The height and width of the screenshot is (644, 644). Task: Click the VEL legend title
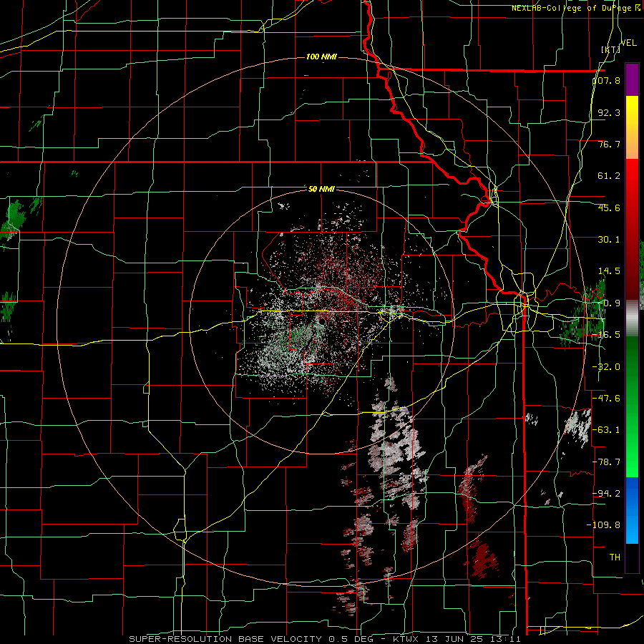(629, 43)
